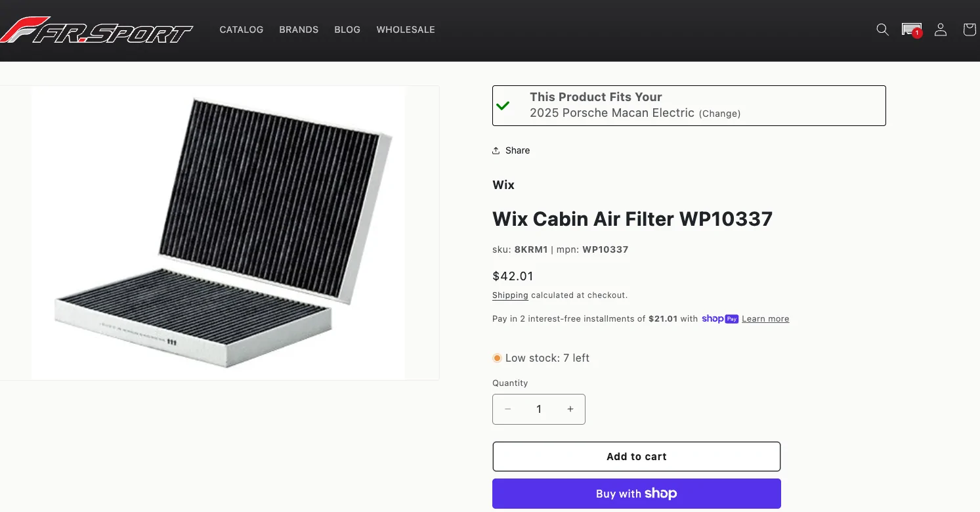Buy with Shop Pay
The image size is (980, 512).
636,493
